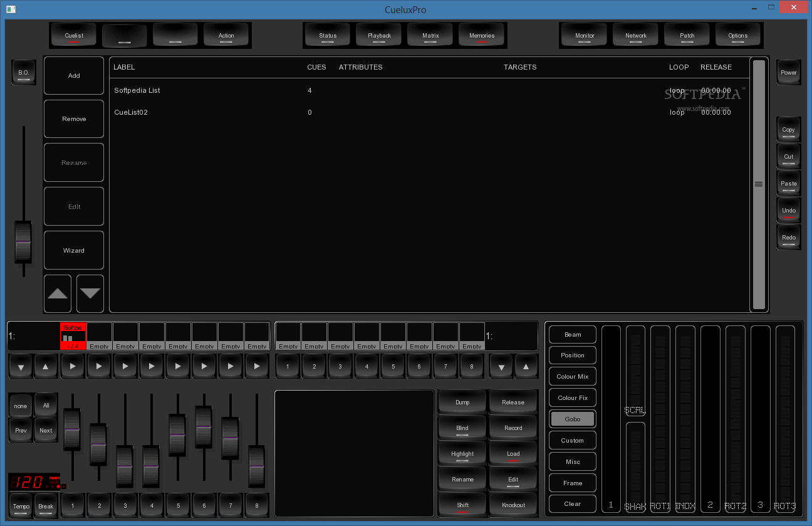812x526 pixels.
Task: Add a new cuelist
Action: pyautogui.click(x=74, y=76)
